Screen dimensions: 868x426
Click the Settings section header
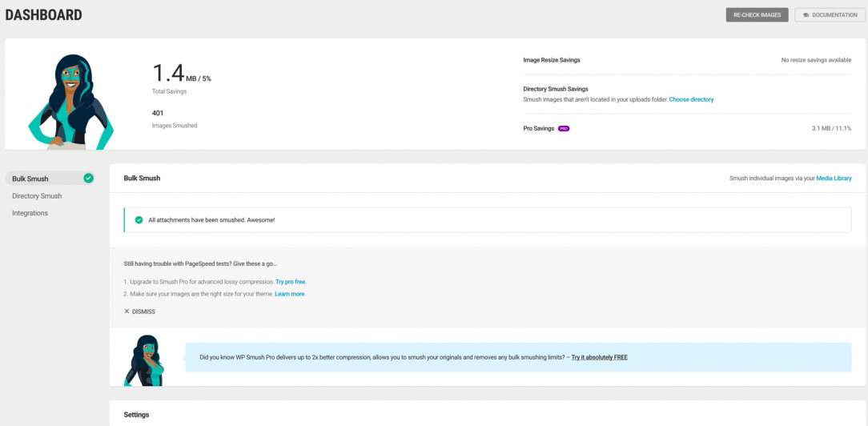(136, 414)
